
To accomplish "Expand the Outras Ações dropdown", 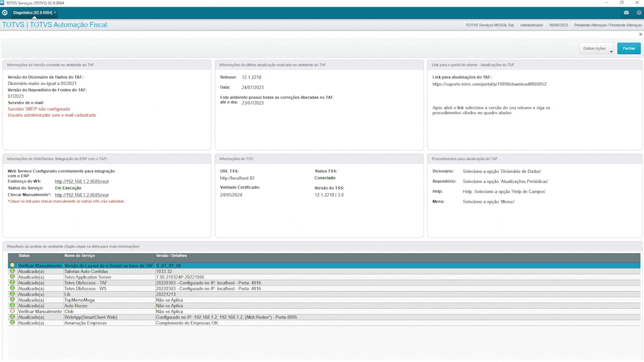I will (x=596, y=48).
